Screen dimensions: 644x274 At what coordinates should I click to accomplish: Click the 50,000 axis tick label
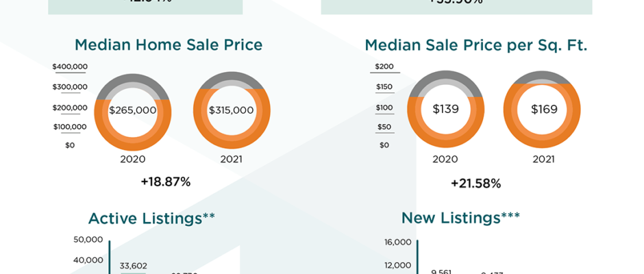[88, 240]
